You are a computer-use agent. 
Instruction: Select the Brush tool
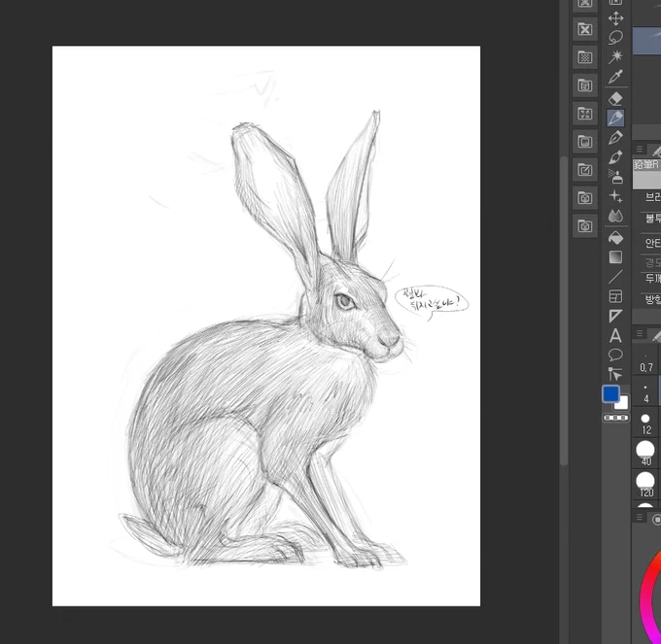coord(615,157)
